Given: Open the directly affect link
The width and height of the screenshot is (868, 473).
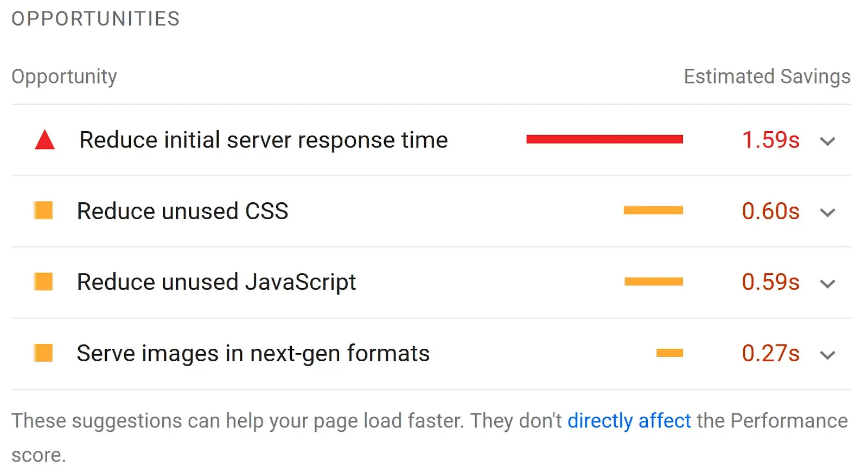Looking at the screenshot, I should (x=629, y=420).
